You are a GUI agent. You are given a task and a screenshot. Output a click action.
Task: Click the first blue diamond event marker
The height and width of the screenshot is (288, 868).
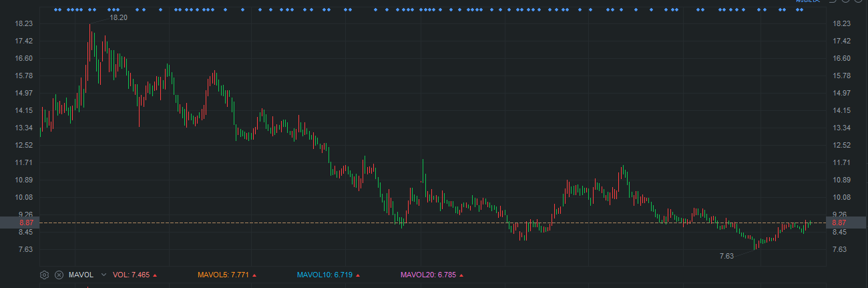(55, 10)
